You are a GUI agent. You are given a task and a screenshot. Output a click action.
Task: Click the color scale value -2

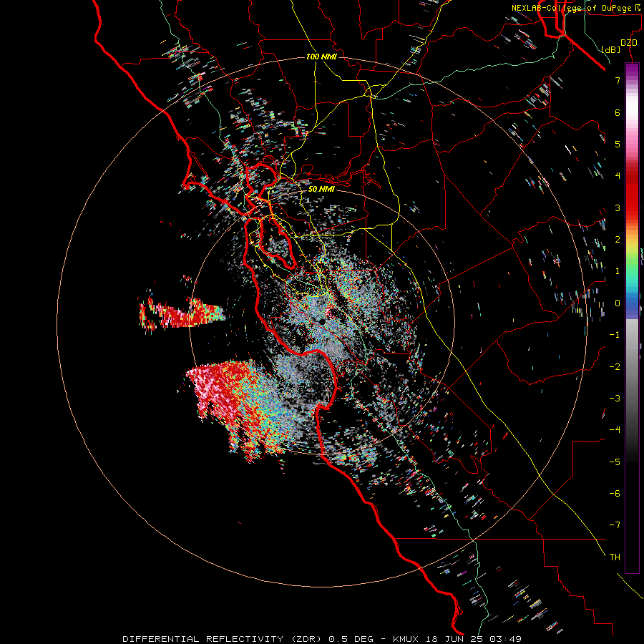tap(615, 367)
